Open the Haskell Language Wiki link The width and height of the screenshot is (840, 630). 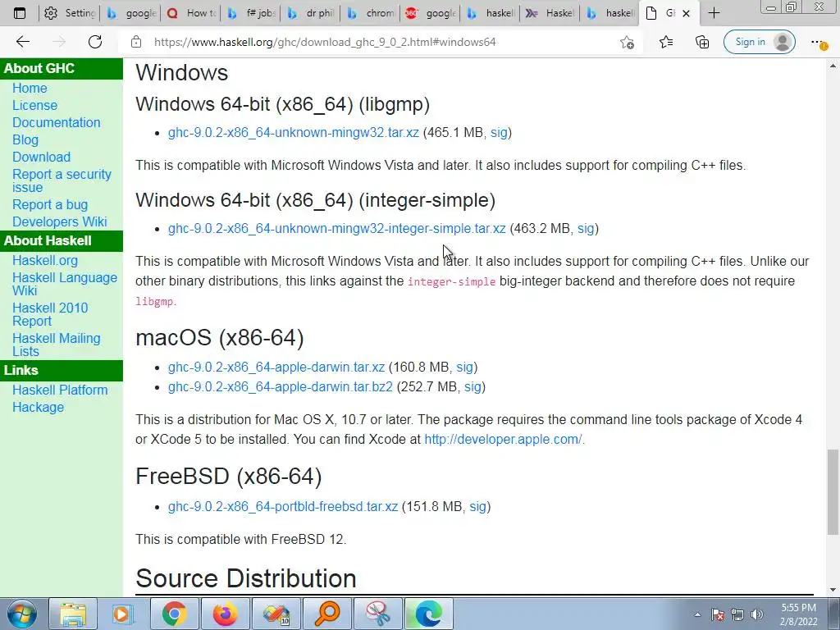[65, 284]
